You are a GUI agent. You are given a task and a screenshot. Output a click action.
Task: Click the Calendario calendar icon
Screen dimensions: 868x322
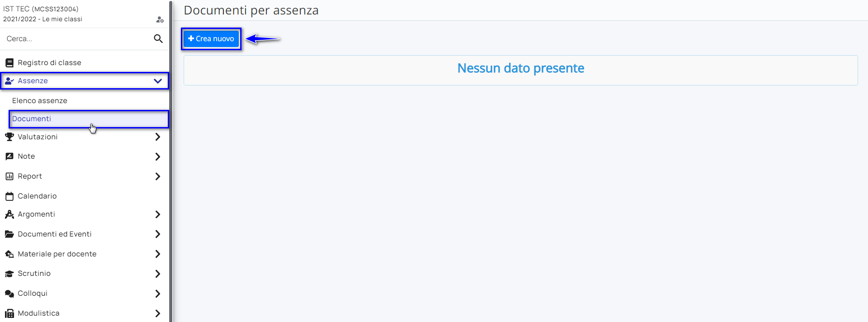[x=9, y=196]
